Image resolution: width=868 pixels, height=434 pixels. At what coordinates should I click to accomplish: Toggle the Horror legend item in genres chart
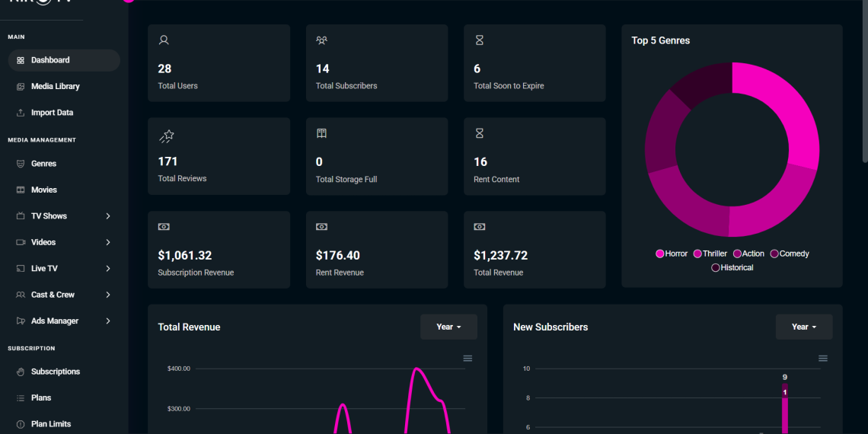tap(671, 254)
